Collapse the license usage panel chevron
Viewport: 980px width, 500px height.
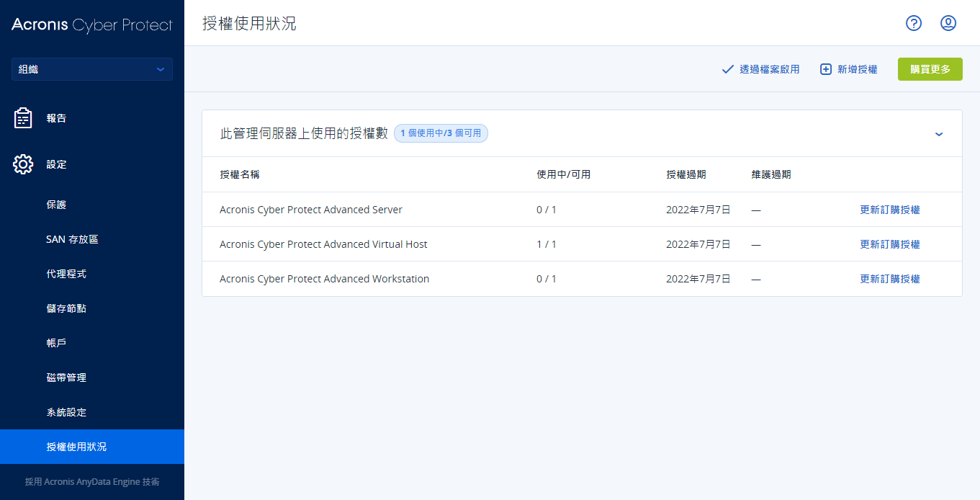(939, 134)
